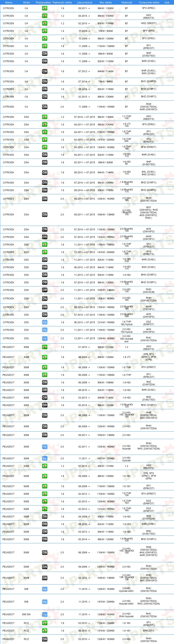Image resolution: width=174 pixels, height=644 pixels.
Task: Click production date 12.2011 -> 07.2015
Action: (x=84, y=339)
